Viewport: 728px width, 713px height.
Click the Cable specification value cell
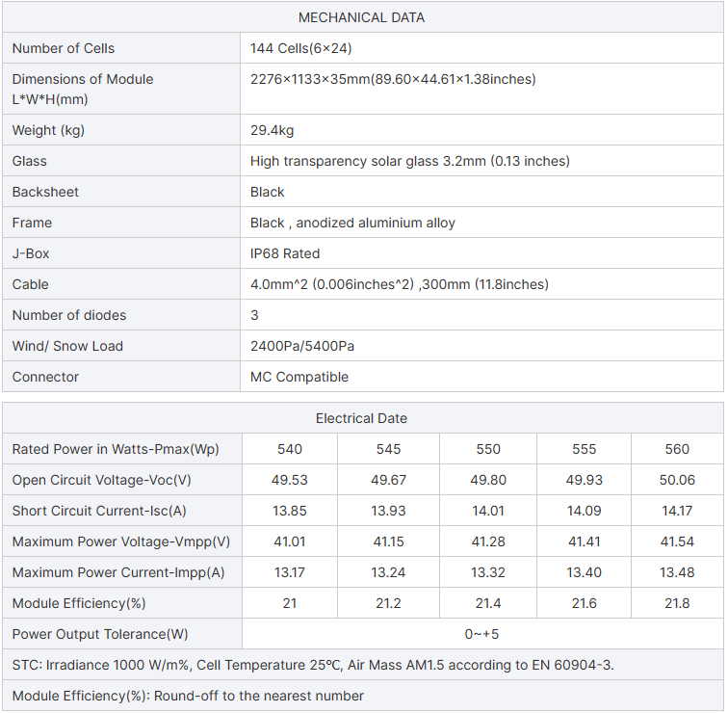[x=399, y=284]
